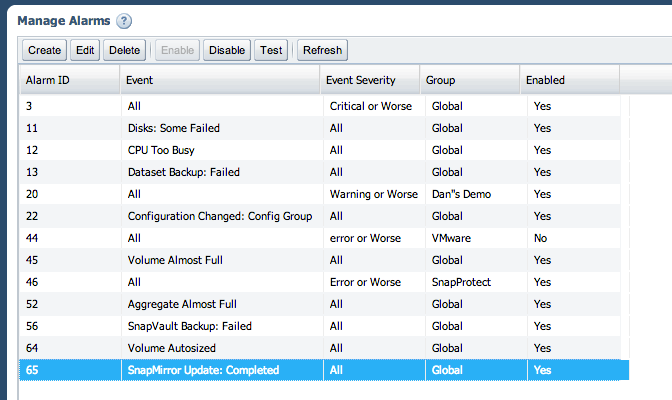Viewport: 672px width, 400px height.
Task: Click the Delete alarm button
Action: click(123, 50)
